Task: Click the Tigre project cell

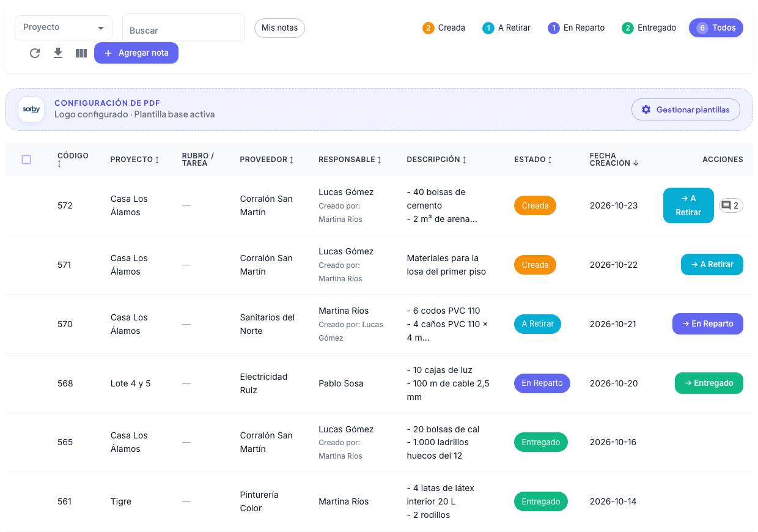Action: click(x=121, y=501)
